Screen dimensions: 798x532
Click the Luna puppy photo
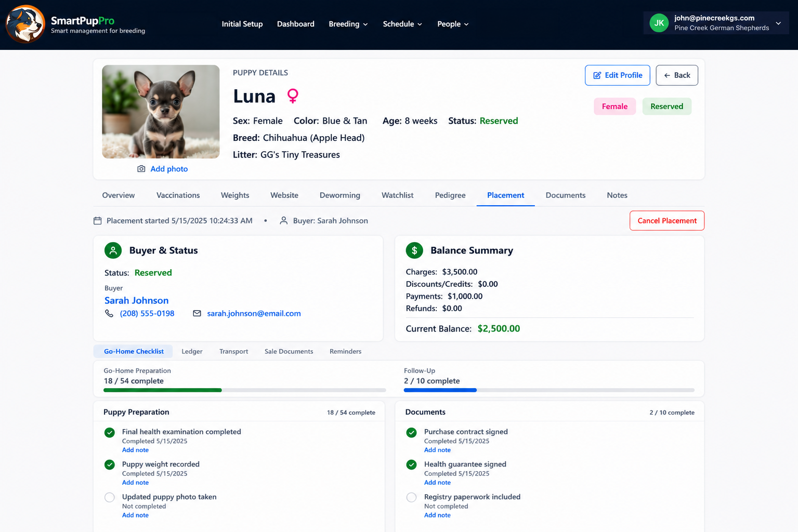161,112
